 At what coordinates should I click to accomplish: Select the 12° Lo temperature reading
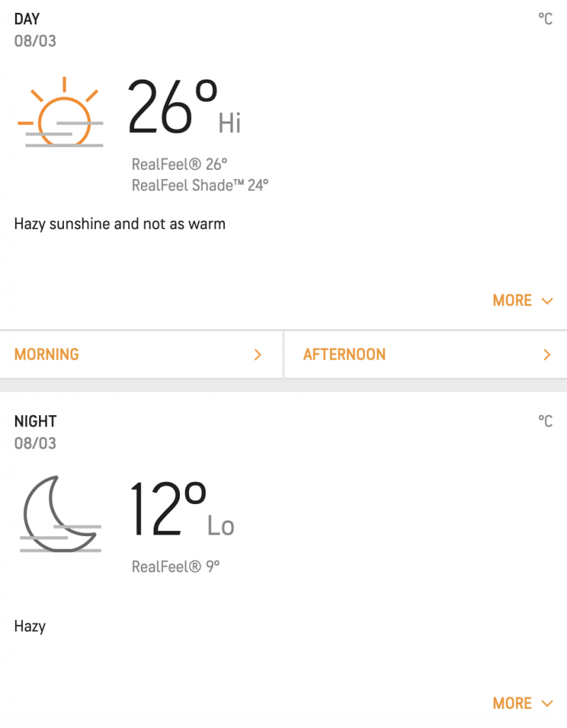click(x=181, y=509)
